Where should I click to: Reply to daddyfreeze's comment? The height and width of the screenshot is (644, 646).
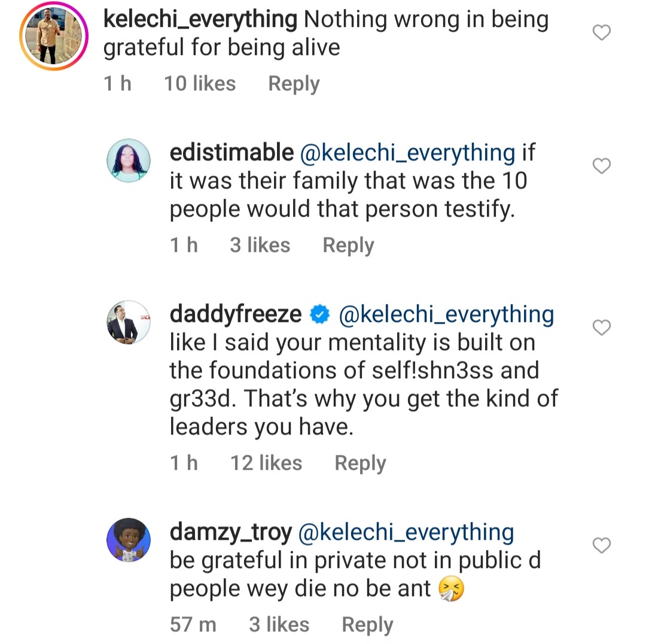360,463
